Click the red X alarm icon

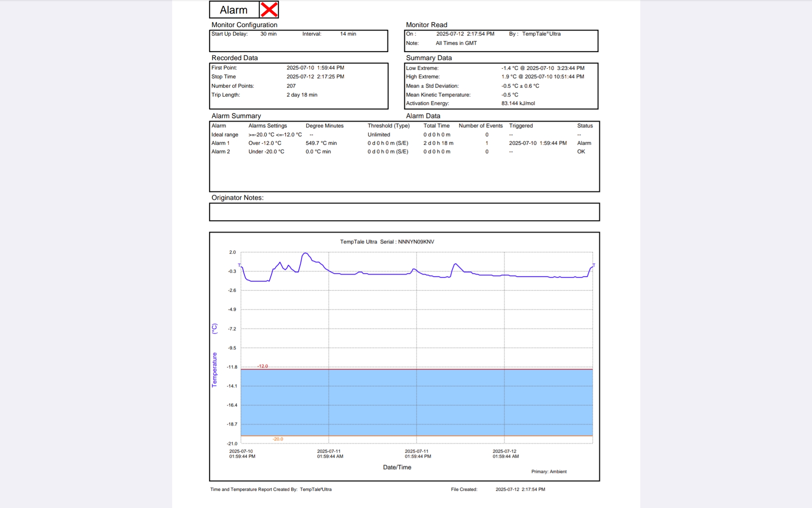click(269, 10)
